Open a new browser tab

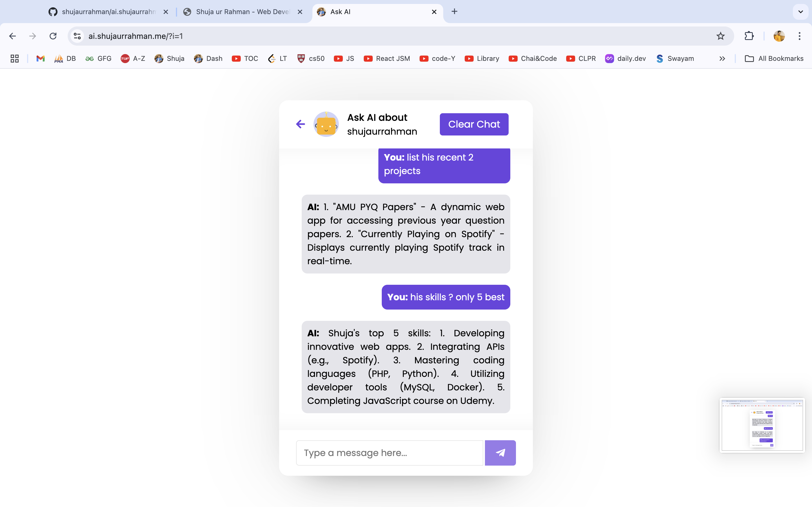(x=454, y=12)
